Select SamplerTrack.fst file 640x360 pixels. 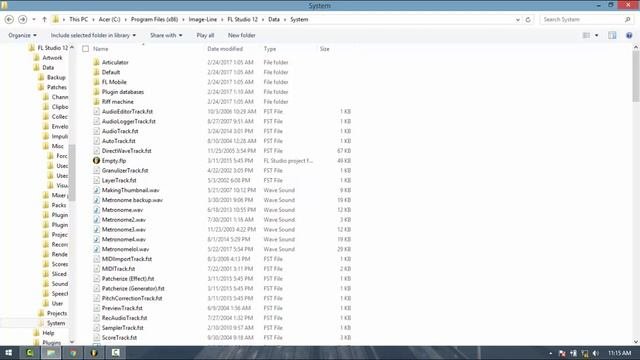122,328
